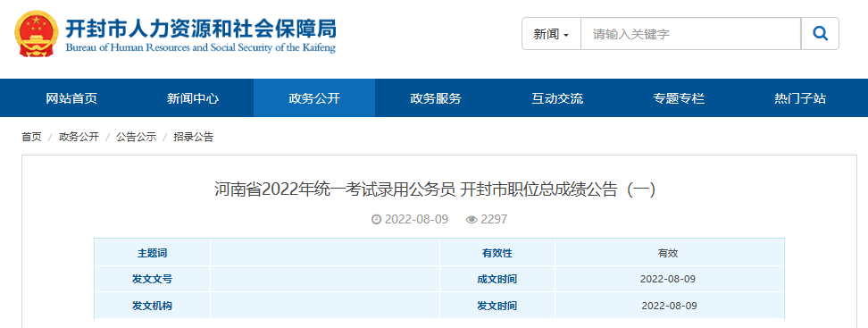The width and height of the screenshot is (868, 328).
Task: Click the 有效 value cell
Action: (x=668, y=253)
